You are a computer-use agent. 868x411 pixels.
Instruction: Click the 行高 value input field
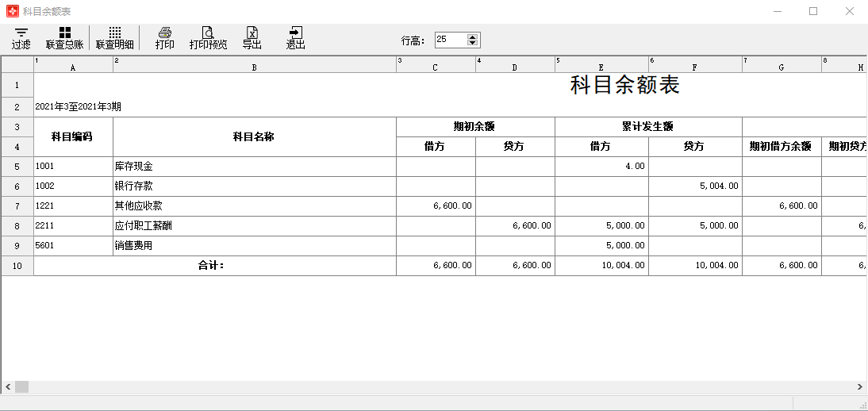(x=451, y=40)
